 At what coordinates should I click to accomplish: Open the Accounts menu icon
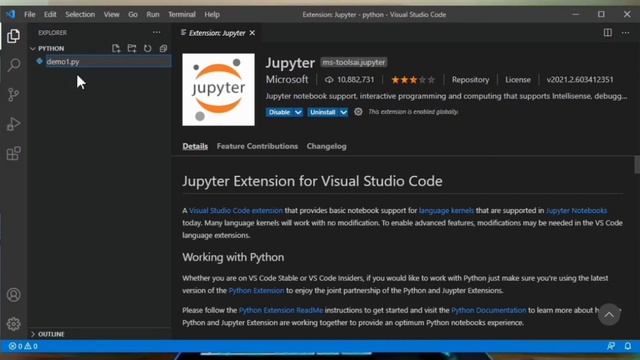13,295
